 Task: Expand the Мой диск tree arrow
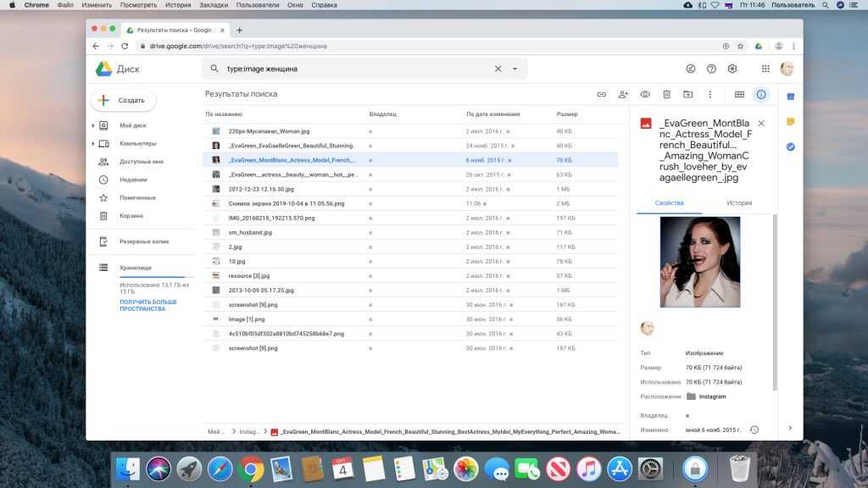(93, 125)
